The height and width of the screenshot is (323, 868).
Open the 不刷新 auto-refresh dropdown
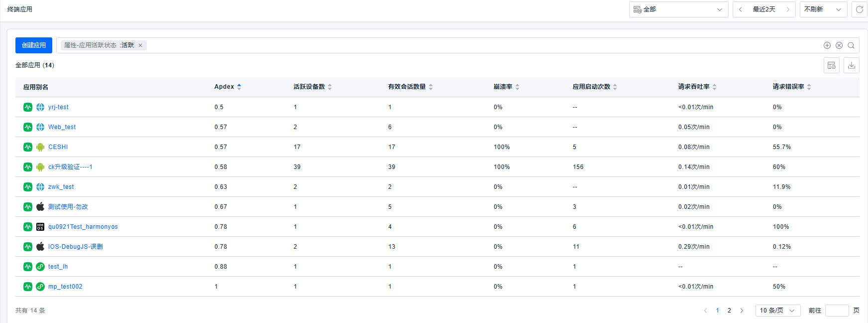point(823,9)
